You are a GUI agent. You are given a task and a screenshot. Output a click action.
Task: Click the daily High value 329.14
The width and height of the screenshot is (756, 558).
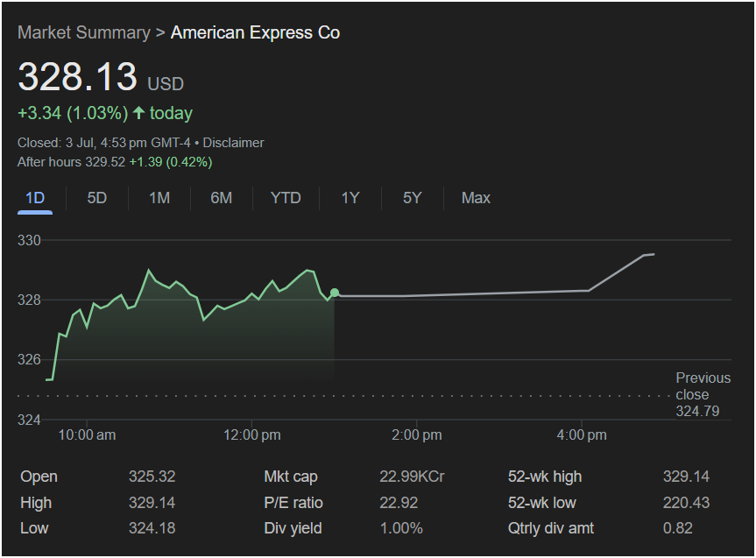152,503
